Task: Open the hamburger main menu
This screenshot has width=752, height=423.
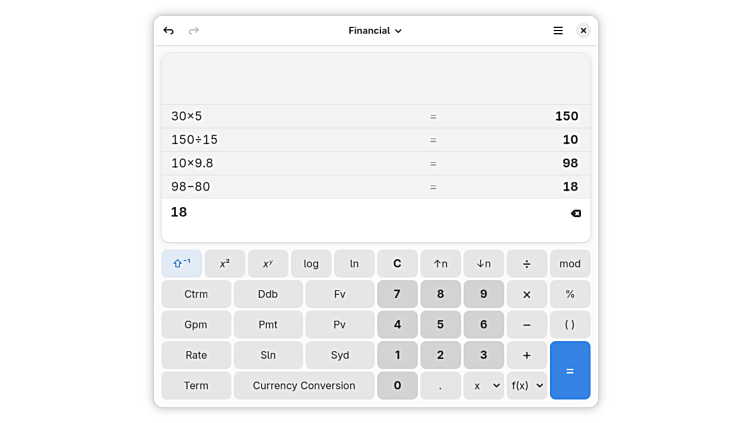Action: coord(558,31)
